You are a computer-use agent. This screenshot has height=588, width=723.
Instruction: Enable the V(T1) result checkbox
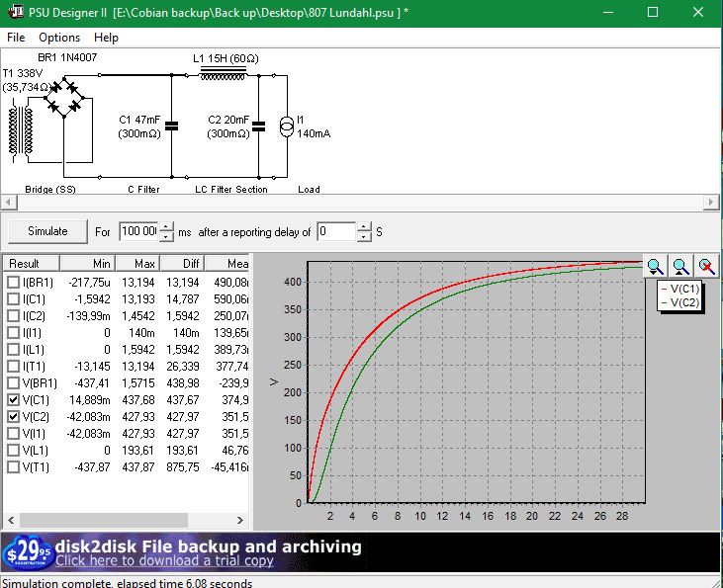coord(14,467)
